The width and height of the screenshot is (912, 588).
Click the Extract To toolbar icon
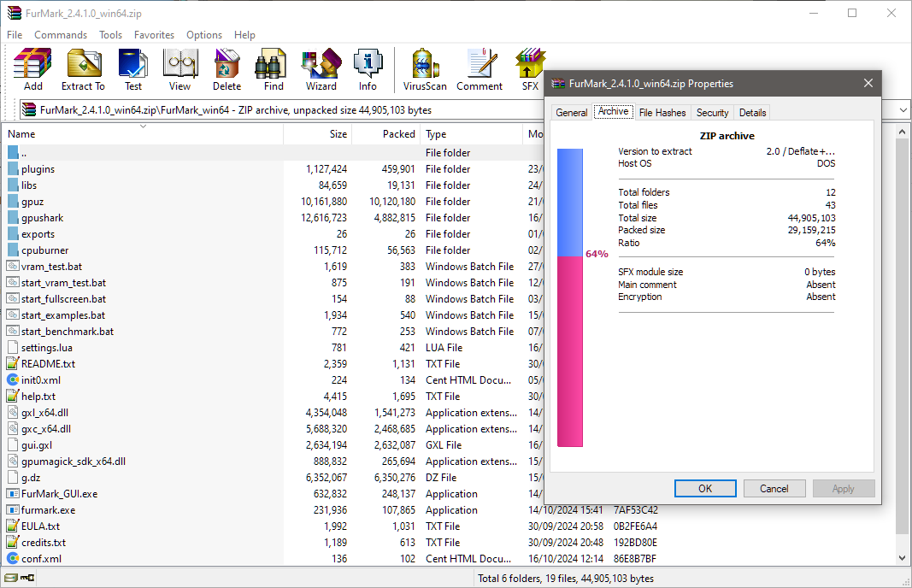coord(83,70)
